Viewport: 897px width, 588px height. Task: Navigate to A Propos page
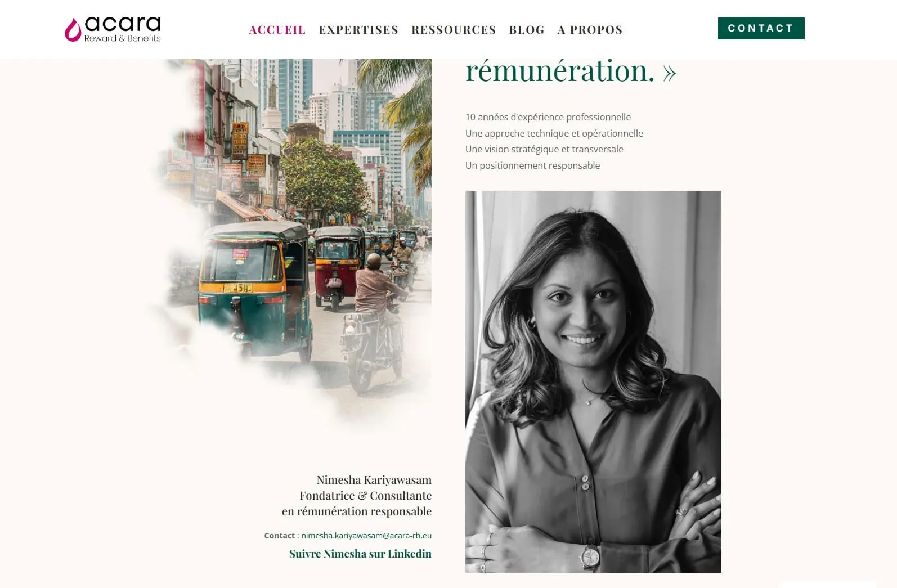point(590,30)
